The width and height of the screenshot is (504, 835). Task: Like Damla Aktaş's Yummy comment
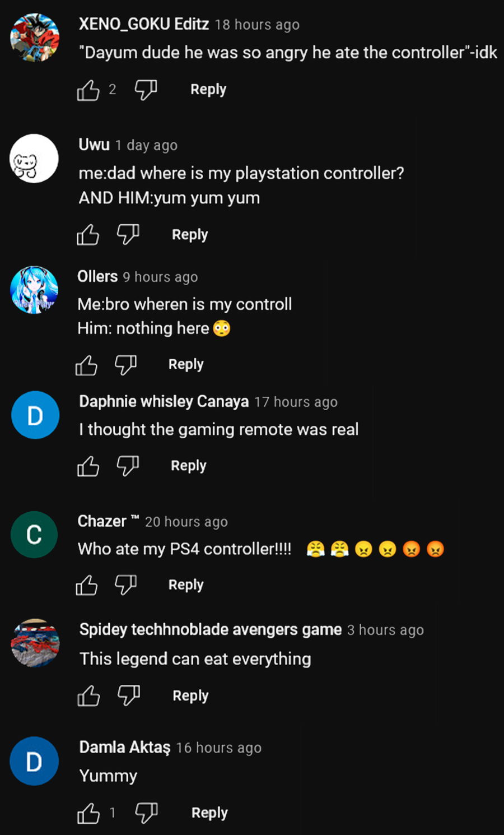click(88, 813)
